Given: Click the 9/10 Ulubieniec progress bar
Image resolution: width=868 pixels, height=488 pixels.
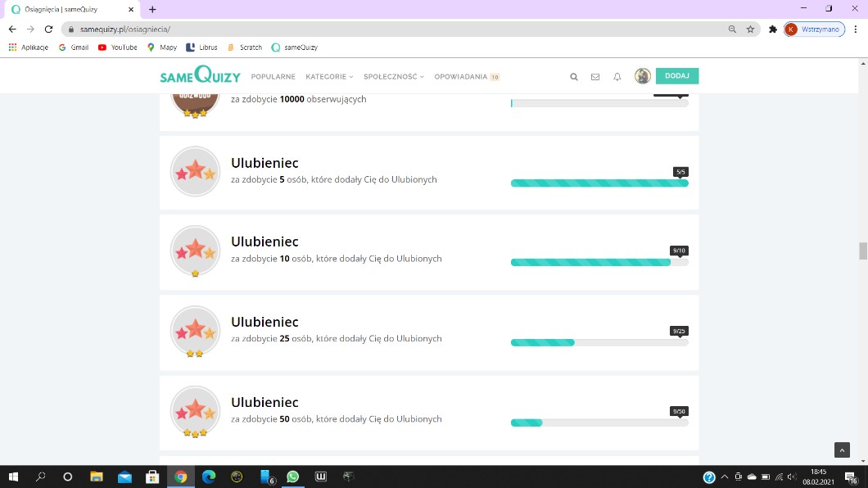Looking at the screenshot, I should (x=599, y=262).
